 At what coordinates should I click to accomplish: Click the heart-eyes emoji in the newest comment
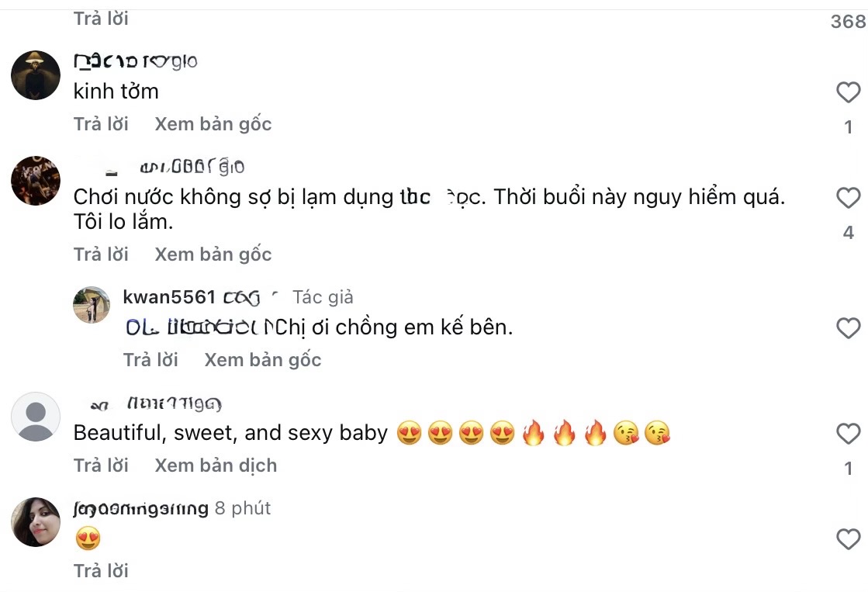88,538
